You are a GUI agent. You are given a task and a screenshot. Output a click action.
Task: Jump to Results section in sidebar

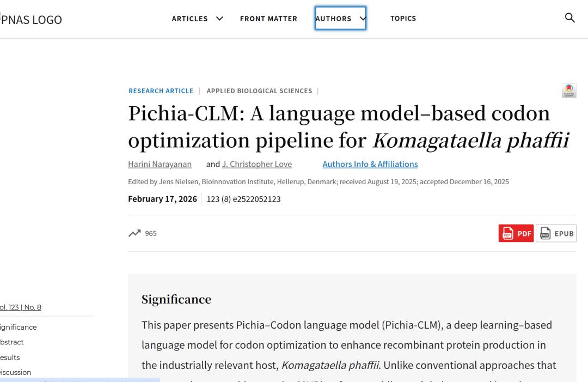click(10, 357)
